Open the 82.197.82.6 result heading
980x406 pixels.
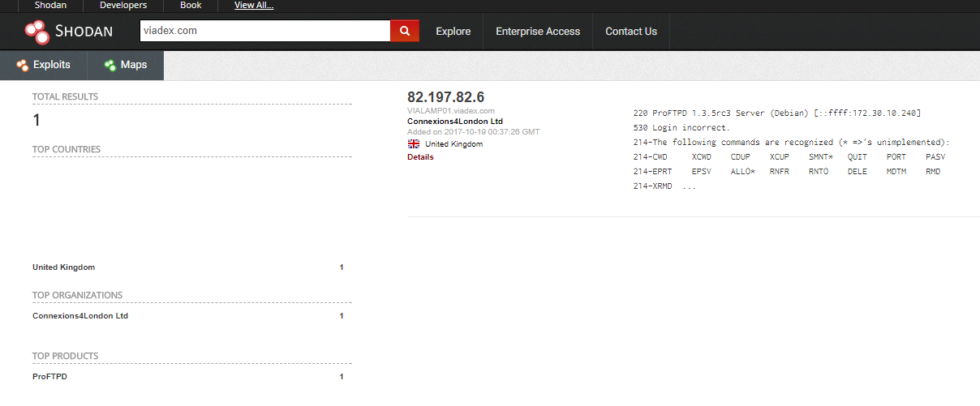click(445, 97)
